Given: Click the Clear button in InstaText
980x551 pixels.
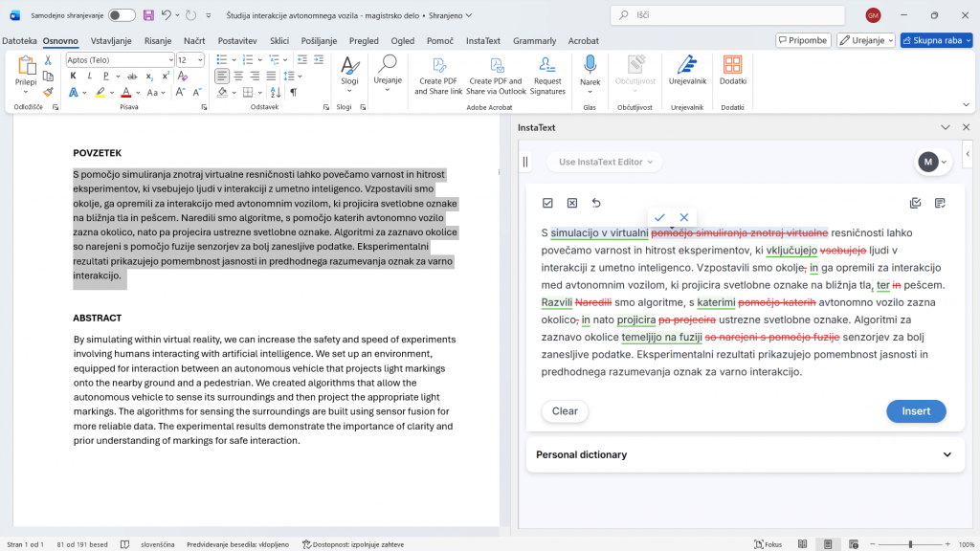Looking at the screenshot, I should [565, 411].
